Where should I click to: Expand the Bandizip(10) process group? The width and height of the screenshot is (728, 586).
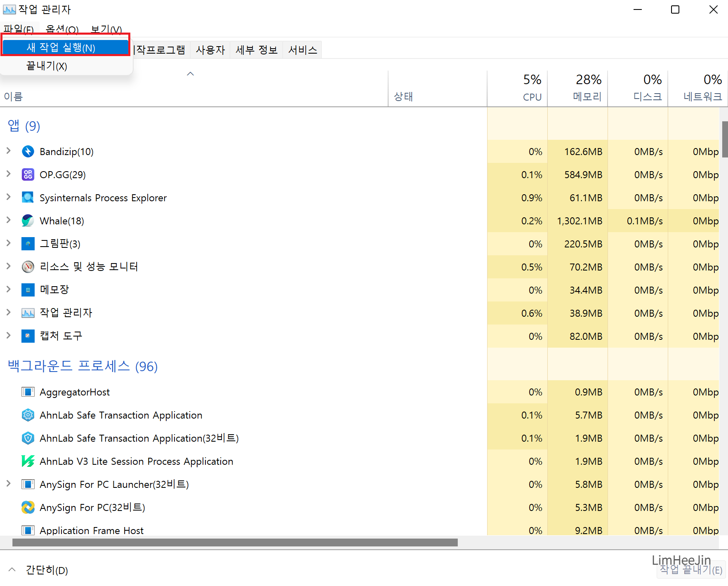[x=9, y=151]
